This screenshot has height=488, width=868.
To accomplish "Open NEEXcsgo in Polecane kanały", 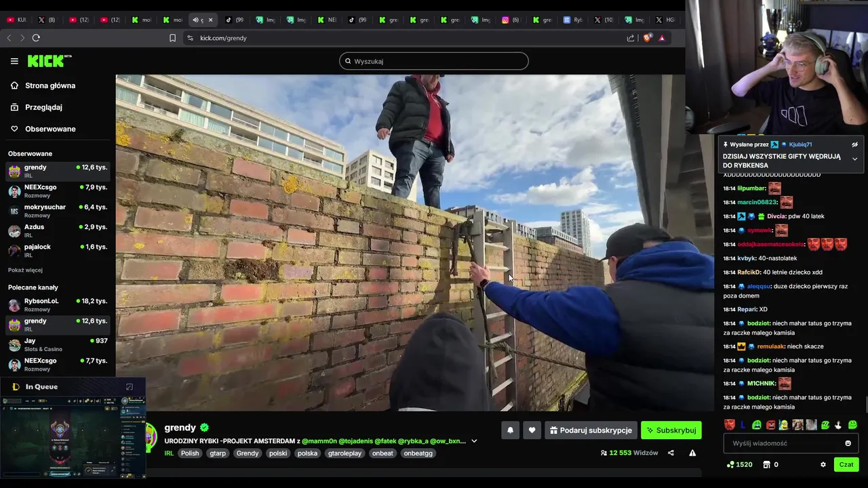I will (58, 365).
